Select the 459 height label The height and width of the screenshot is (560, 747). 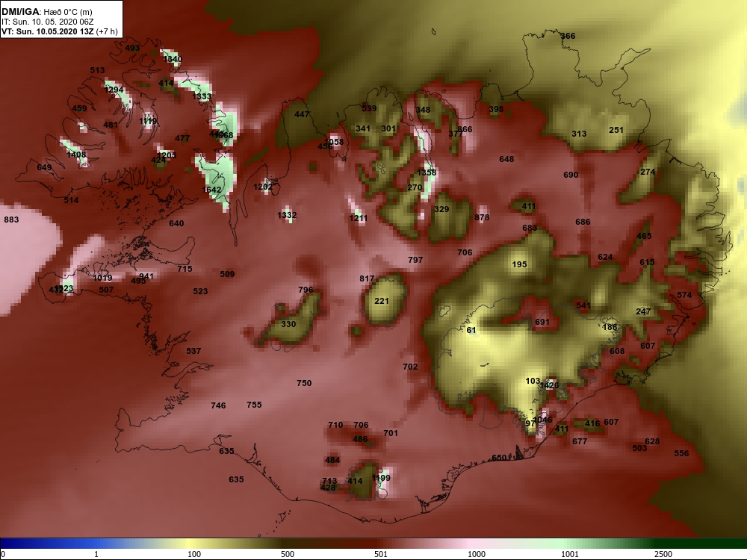click(x=80, y=108)
